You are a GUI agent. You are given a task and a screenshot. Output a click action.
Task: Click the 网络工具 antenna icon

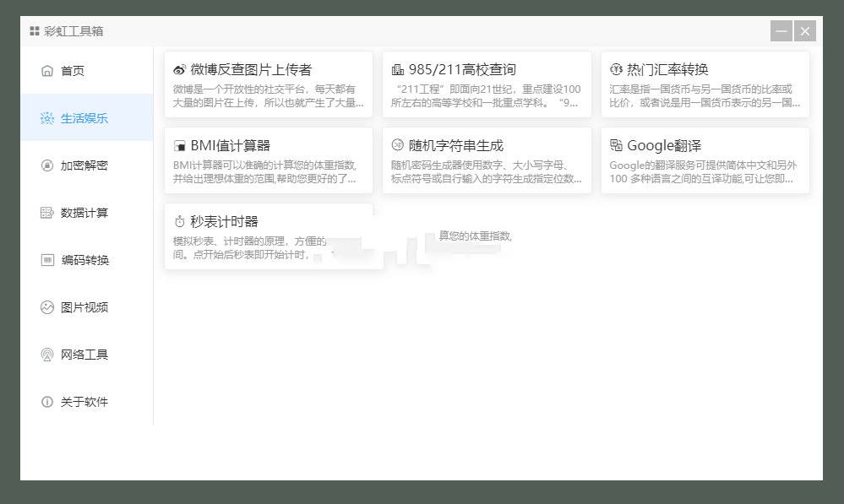[46, 355]
